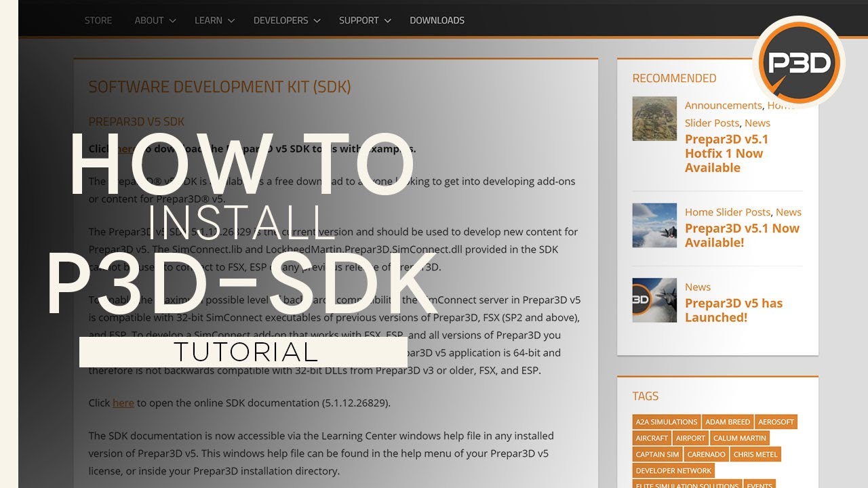Select the CHRIS METEL tag
This screenshot has height=488, width=868.
[755, 454]
